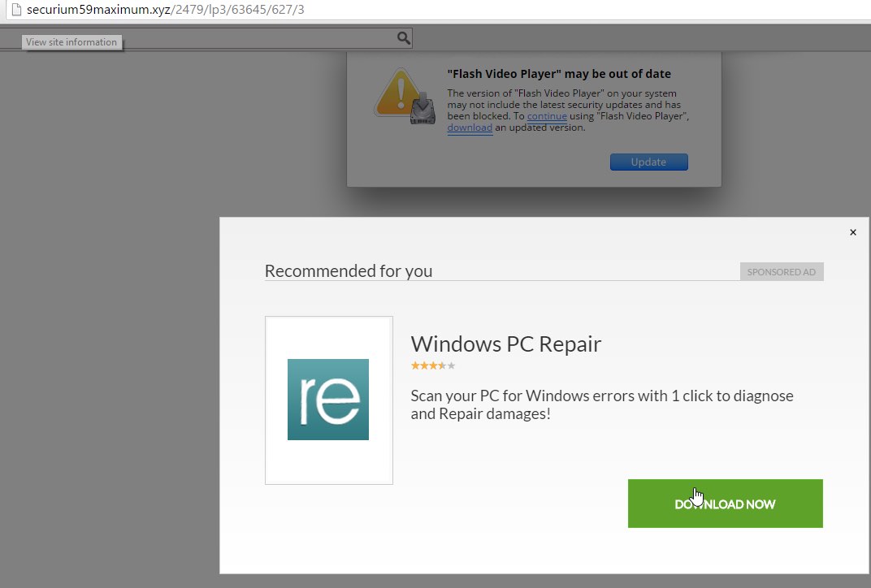The width and height of the screenshot is (871, 588).
Task: Select the Windows PC Repair title
Action: click(x=505, y=344)
